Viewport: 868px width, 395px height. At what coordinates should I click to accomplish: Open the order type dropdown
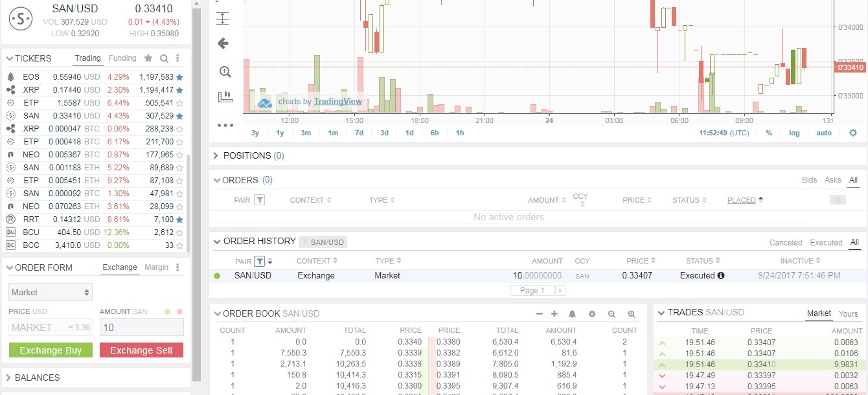click(x=50, y=291)
